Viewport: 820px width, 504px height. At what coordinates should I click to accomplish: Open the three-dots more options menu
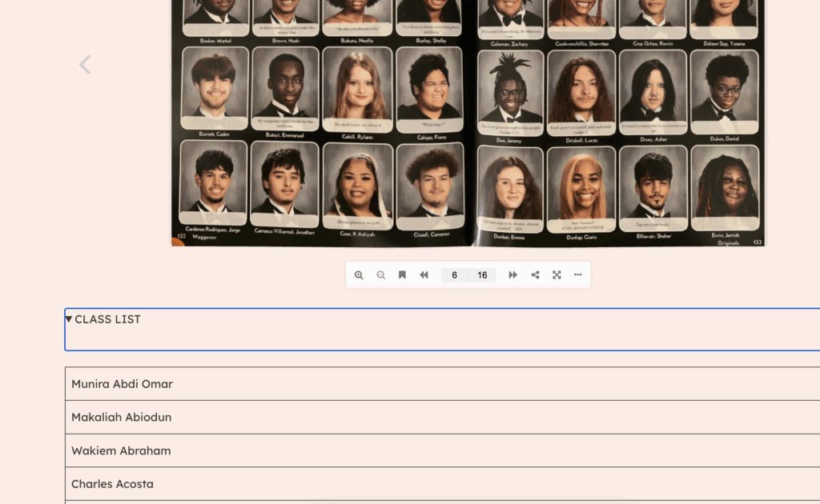click(578, 275)
